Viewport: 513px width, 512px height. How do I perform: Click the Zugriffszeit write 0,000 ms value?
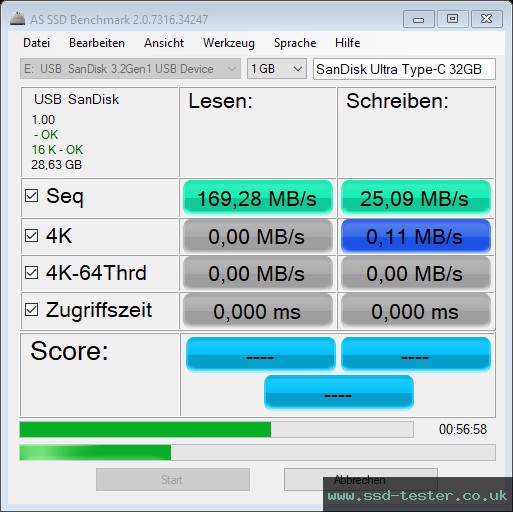point(416,311)
